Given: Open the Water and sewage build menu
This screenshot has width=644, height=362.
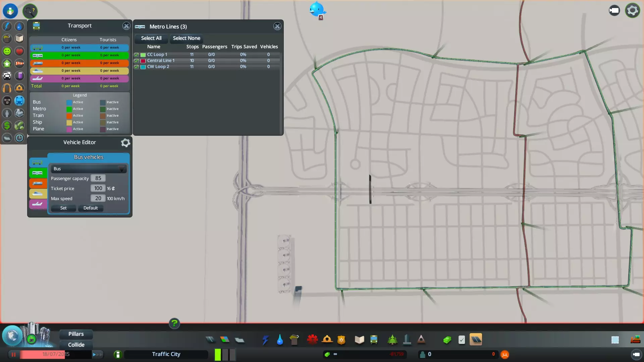Looking at the screenshot, I should 280,340.
